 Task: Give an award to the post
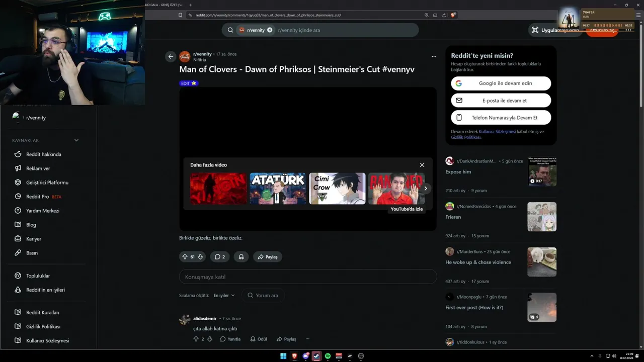click(x=241, y=257)
